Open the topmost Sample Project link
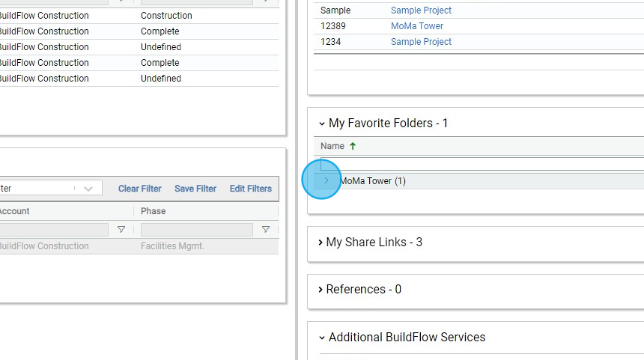This screenshot has height=360, width=644. pyautogui.click(x=421, y=10)
